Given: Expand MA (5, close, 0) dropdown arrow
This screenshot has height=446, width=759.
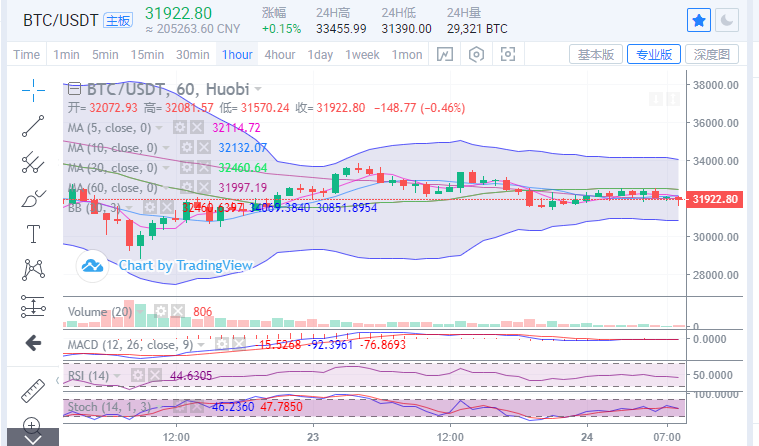Looking at the screenshot, I should click(x=159, y=128).
